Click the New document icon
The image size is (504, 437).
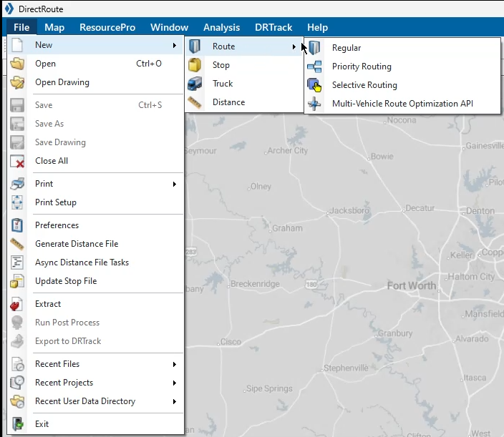coord(17,45)
